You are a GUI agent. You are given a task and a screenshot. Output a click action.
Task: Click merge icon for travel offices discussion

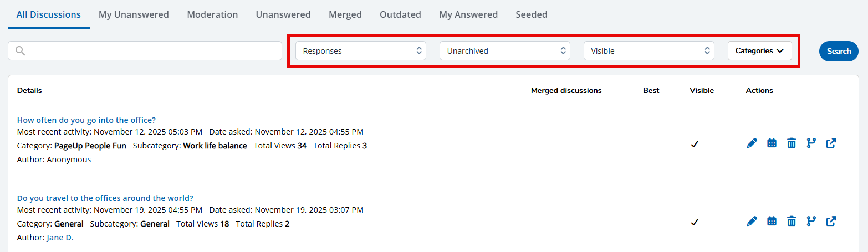[x=811, y=222]
